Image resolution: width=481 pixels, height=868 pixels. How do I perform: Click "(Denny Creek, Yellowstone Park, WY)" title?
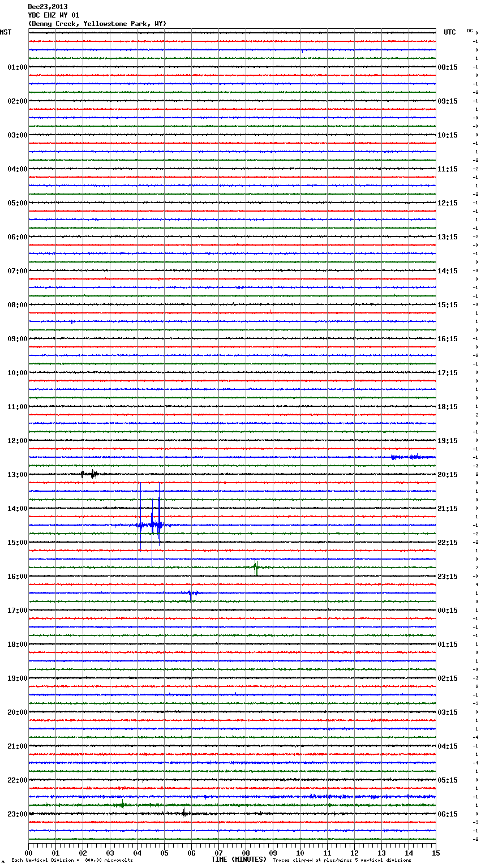(97, 24)
